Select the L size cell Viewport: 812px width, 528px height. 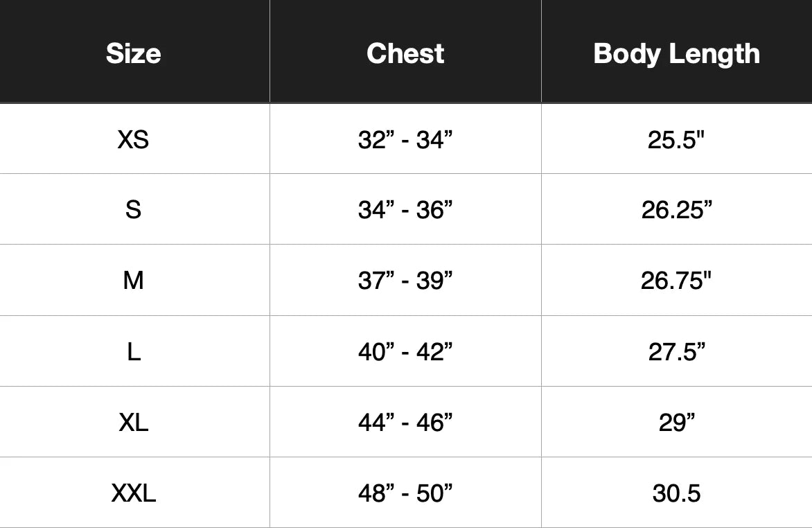tap(134, 352)
